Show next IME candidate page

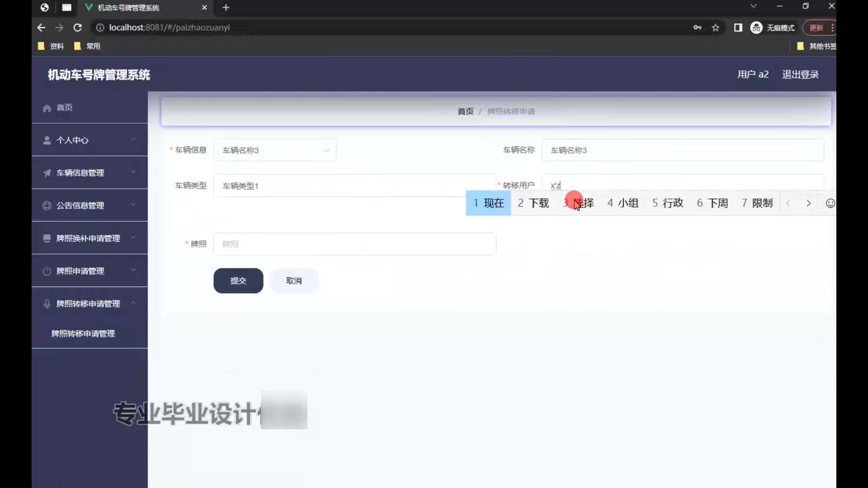click(808, 203)
